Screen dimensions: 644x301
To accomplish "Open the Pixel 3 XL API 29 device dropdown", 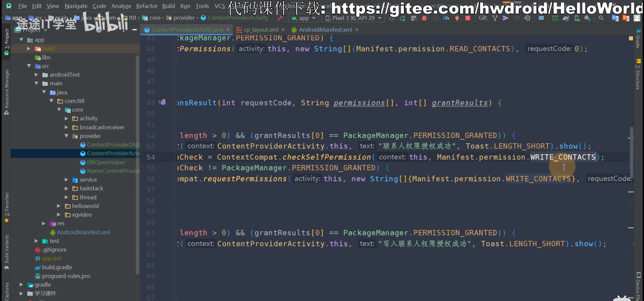I will tap(353, 18).
